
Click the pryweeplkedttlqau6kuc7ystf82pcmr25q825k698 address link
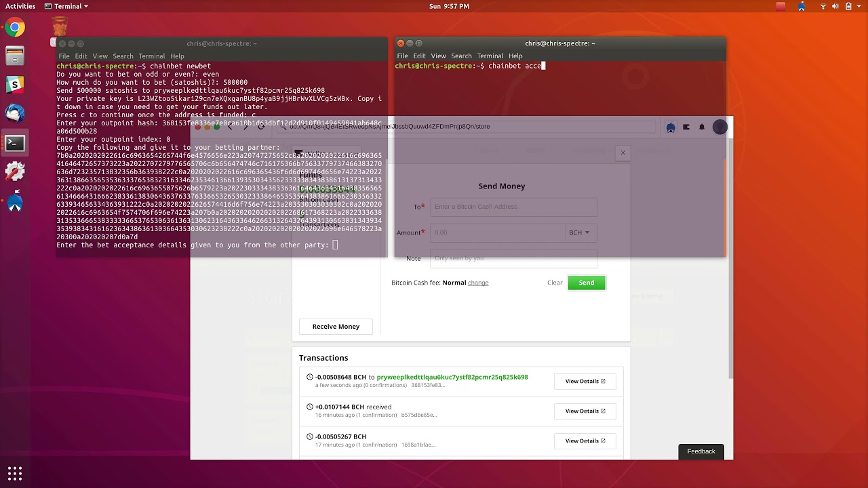point(452,377)
